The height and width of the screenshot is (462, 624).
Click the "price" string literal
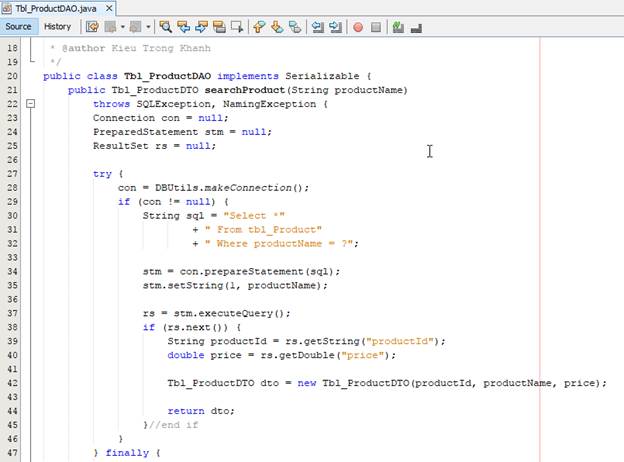pyautogui.click(x=362, y=355)
